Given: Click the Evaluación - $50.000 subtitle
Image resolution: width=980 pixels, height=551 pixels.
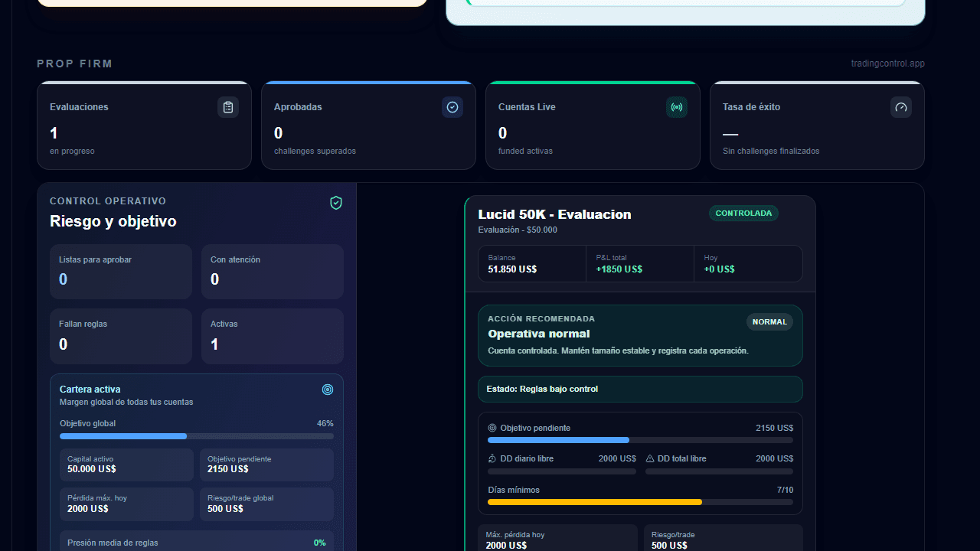Looking at the screenshot, I should 518,230.
